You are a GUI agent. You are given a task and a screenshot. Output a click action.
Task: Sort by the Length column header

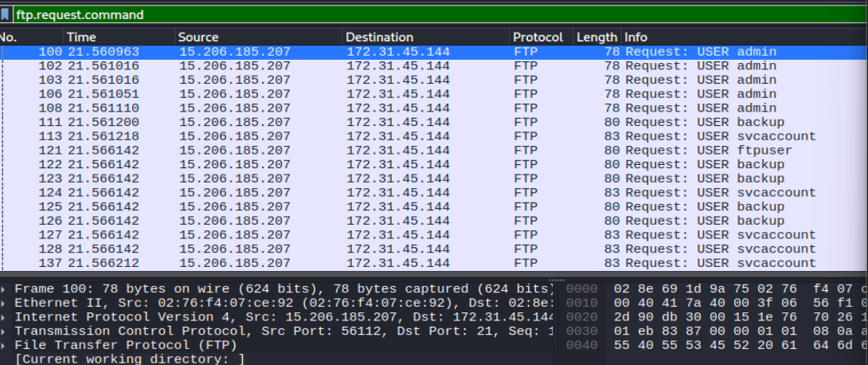coord(596,37)
